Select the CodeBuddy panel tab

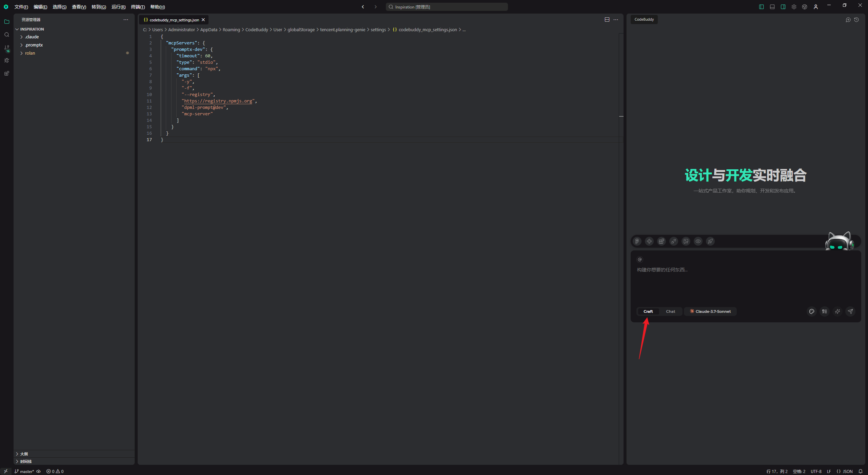[x=644, y=20]
